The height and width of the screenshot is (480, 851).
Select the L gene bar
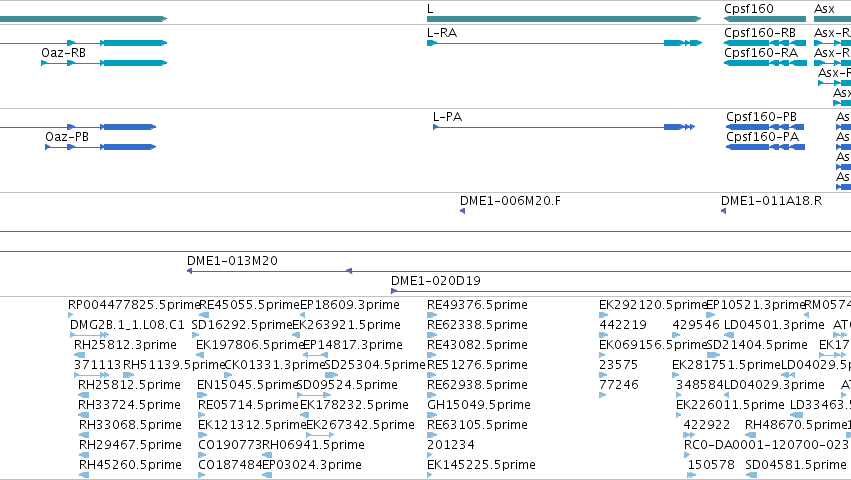tap(564, 19)
